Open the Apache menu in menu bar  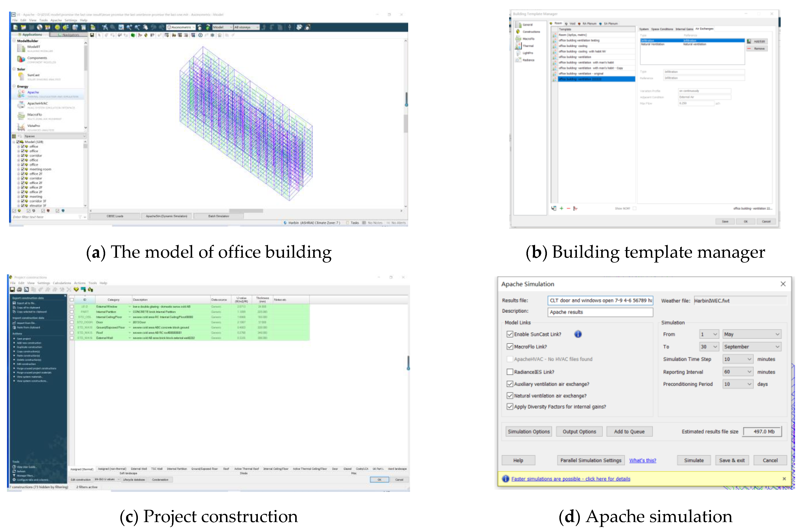point(56,20)
